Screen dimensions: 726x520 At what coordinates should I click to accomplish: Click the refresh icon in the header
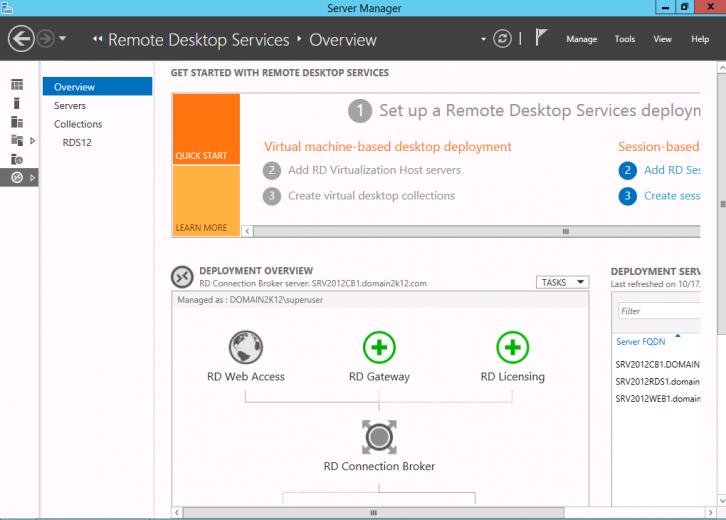(502, 39)
